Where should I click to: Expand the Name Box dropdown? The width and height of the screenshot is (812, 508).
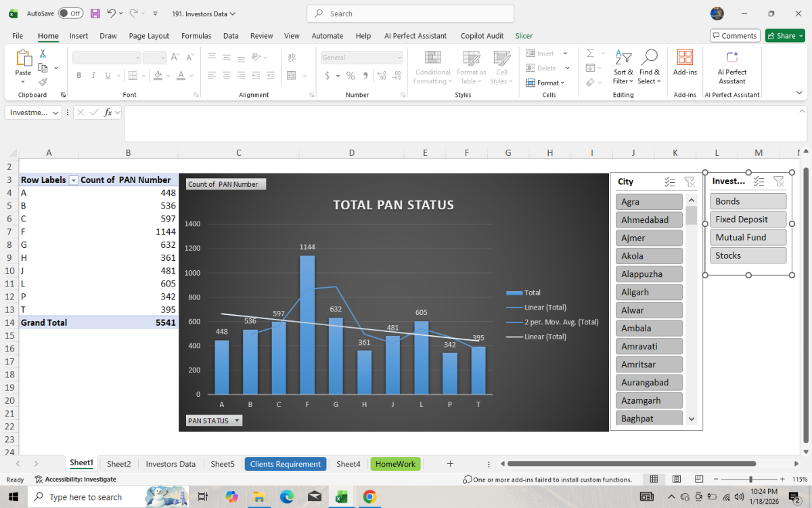tap(55, 112)
